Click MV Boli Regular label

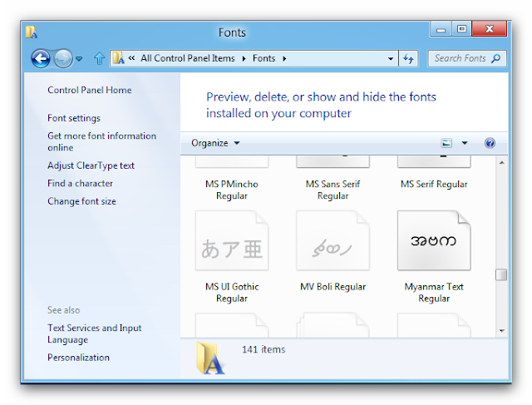coord(332,287)
